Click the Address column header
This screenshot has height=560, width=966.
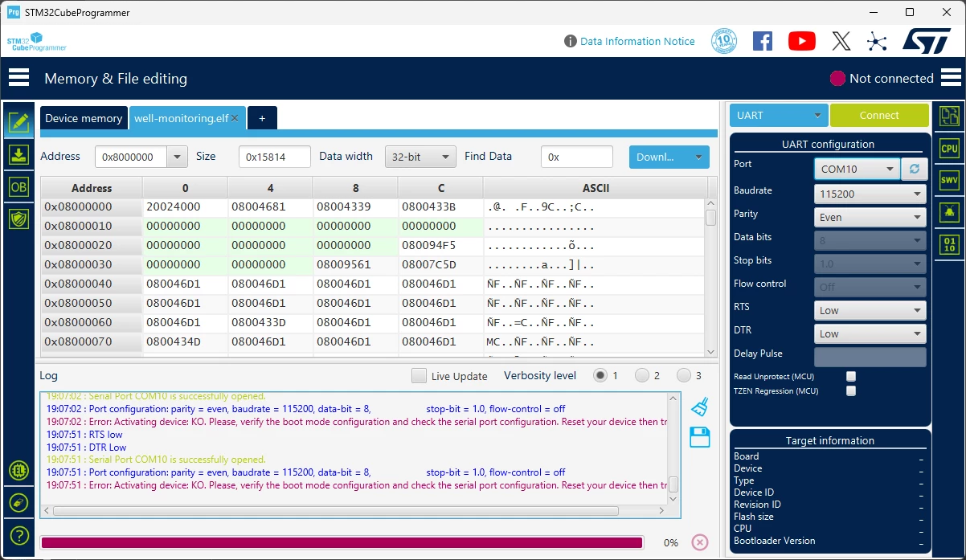click(x=92, y=187)
